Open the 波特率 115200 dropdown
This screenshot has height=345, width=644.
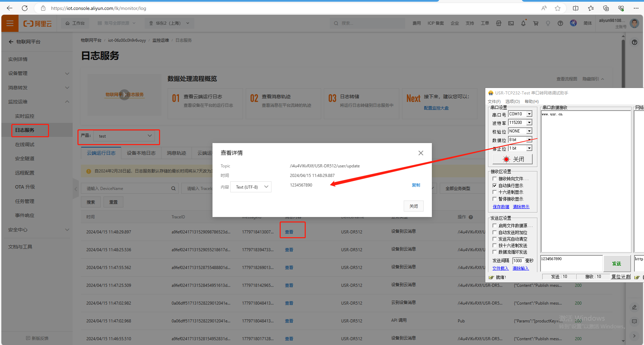(529, 123)
